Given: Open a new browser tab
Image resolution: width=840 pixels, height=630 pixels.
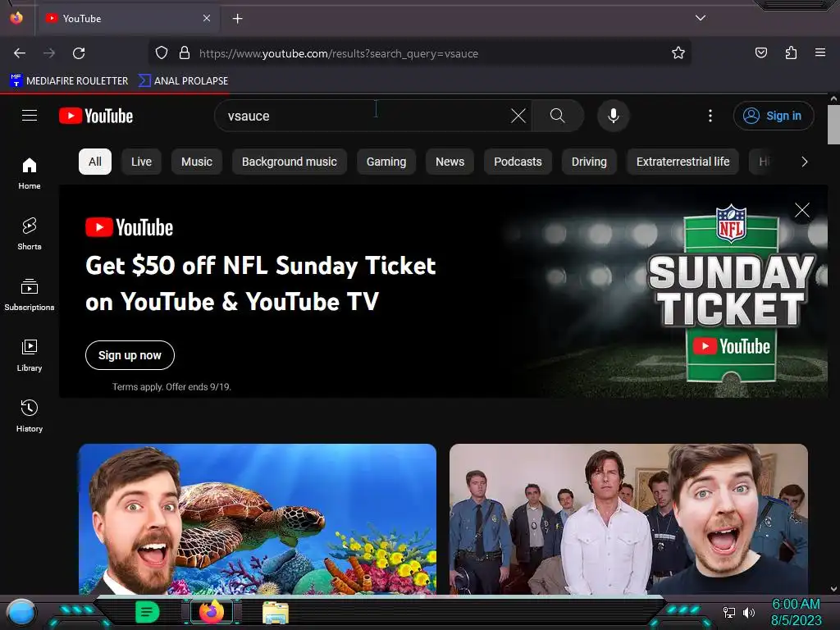Looking at the screenshot, I should (x=237, y=19).
